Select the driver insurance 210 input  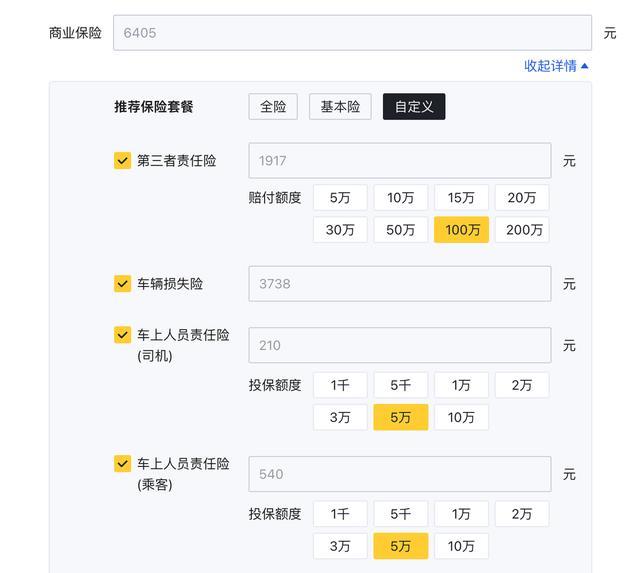click(399, 346)
